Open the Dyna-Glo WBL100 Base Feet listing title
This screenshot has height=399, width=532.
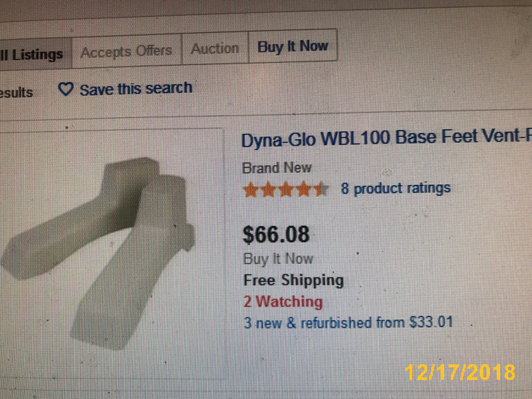(386, 138)
